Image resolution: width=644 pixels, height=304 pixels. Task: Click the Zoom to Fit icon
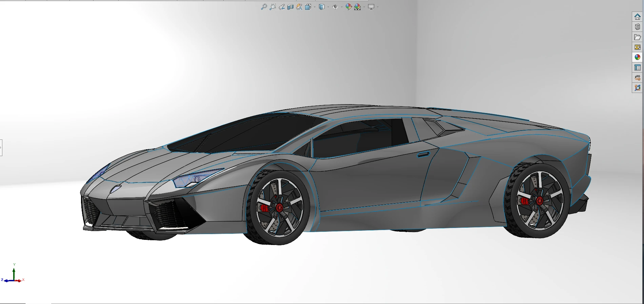click(x=264, y=7)
